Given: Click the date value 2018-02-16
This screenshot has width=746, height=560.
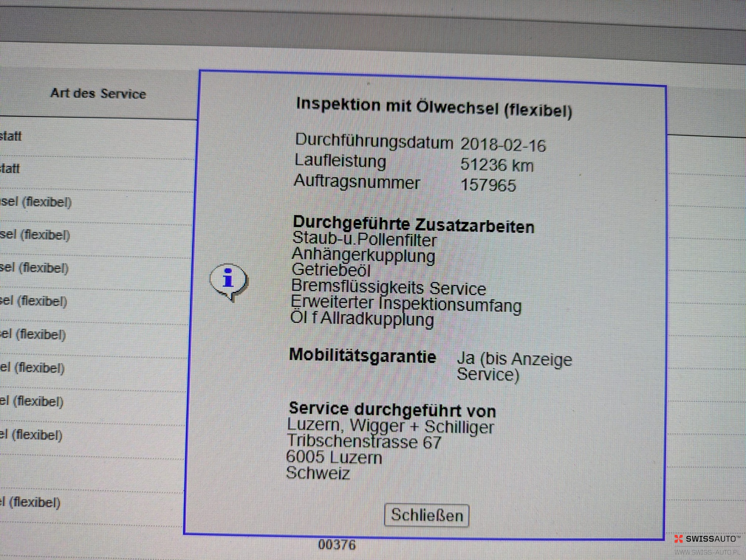Looking at the screenshot, I should 503,145.
